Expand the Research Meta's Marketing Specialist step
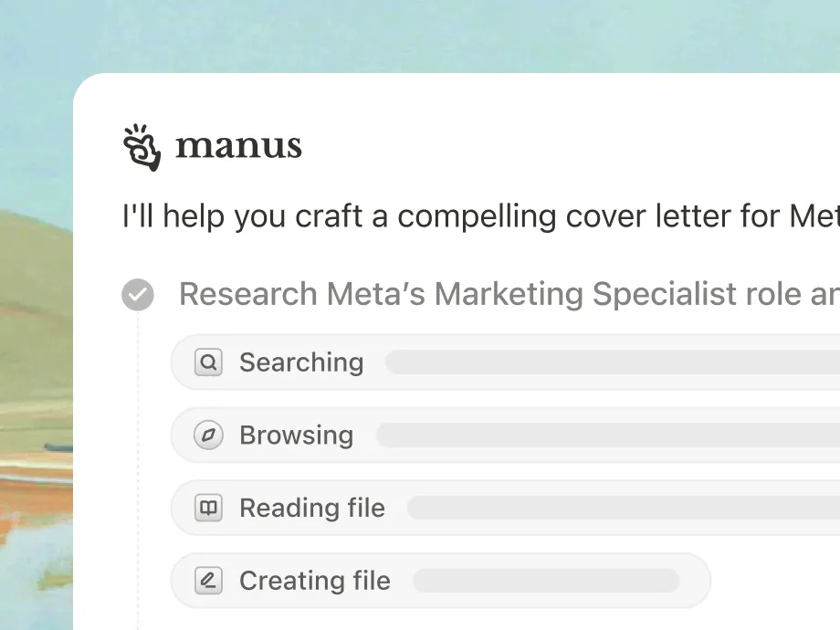840x630 pixels. [508, 294]
